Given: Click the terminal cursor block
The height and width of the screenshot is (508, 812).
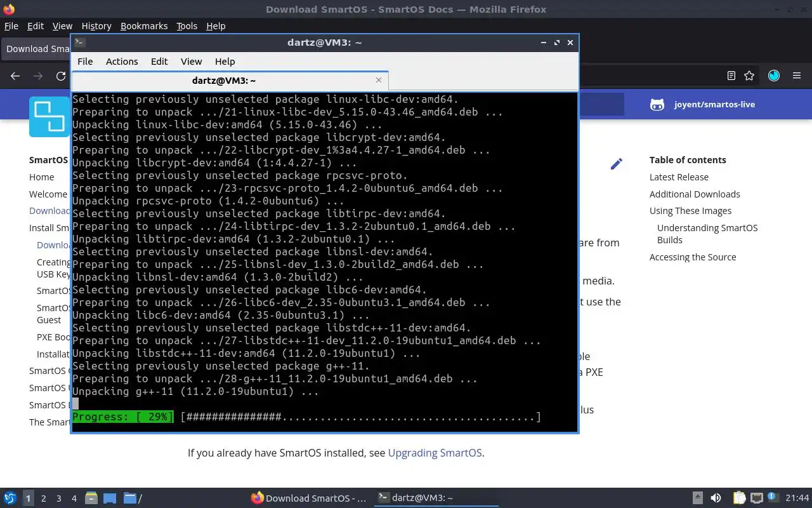Looking at the screenshot, I should pos(75,404).
